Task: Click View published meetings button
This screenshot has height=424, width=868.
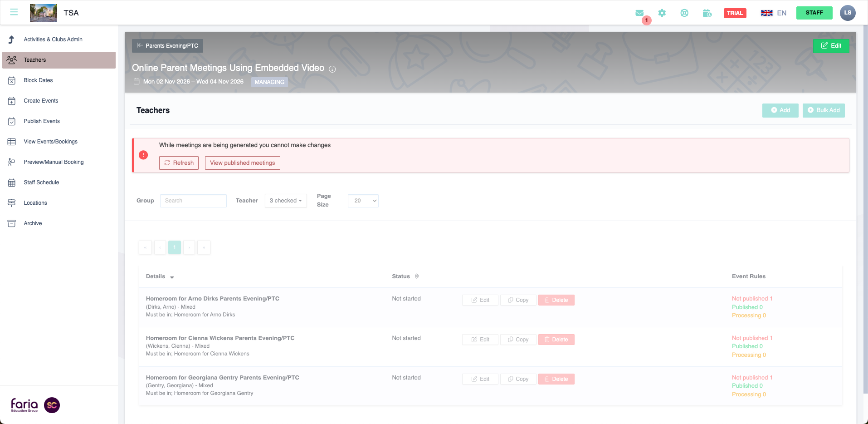Action: (242, 163)
